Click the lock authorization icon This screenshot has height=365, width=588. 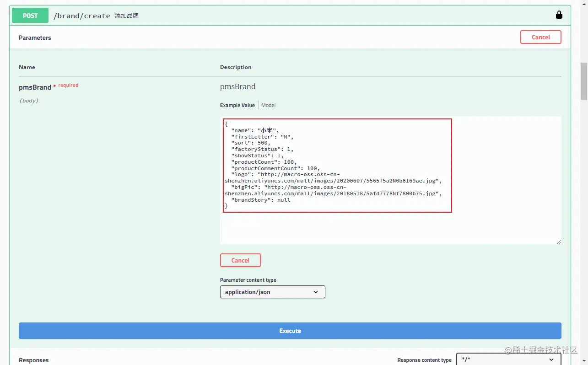click(559, 14)
